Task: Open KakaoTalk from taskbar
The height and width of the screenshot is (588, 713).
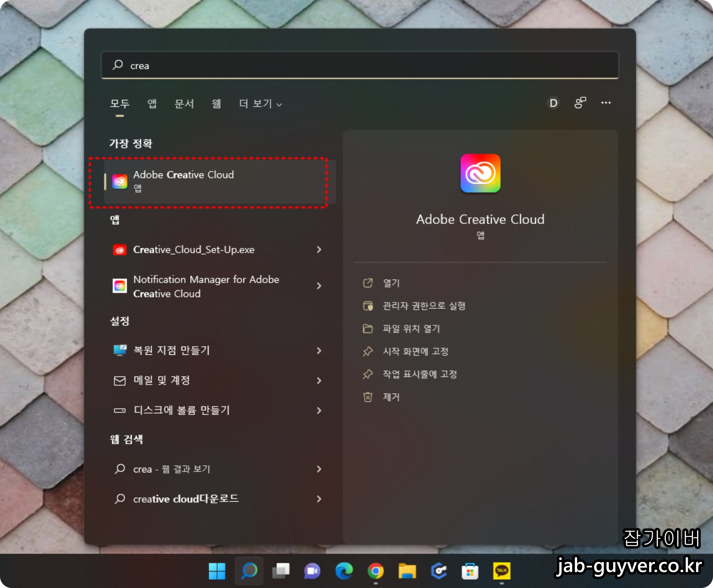Action: pos(502,571)
